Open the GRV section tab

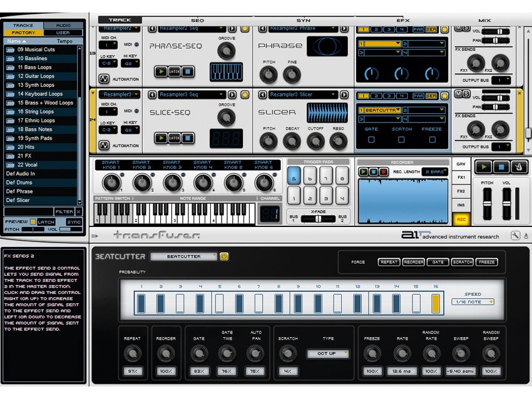click(x=461, y=164)
